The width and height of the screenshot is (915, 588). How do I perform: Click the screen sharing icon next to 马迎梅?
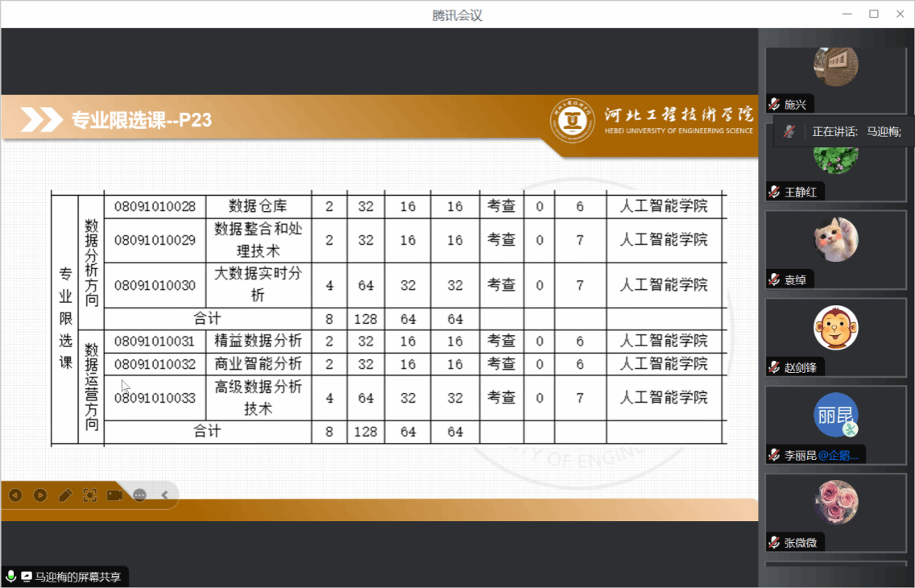pyautogui.click(x=27, y=577)
